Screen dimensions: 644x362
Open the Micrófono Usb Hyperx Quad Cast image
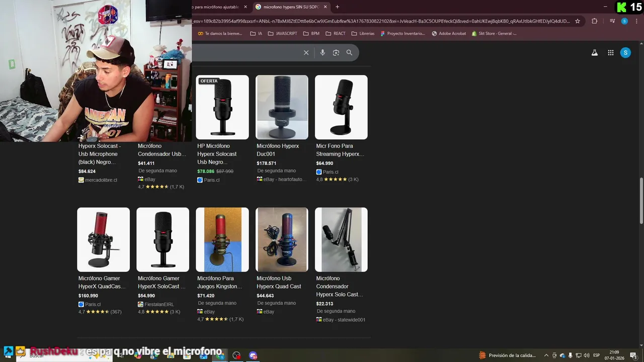pyautogui.click(x=282, y=240)
